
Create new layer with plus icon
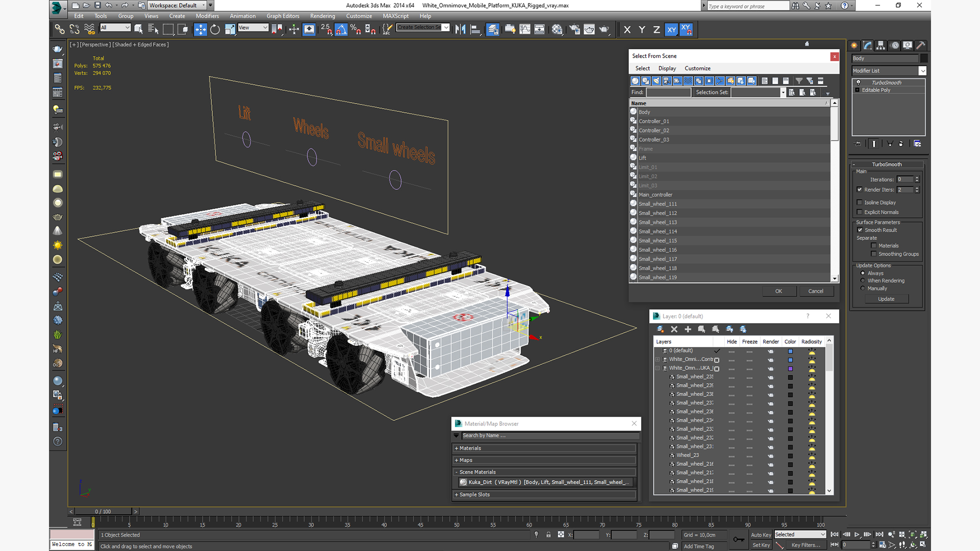(688, 330)
